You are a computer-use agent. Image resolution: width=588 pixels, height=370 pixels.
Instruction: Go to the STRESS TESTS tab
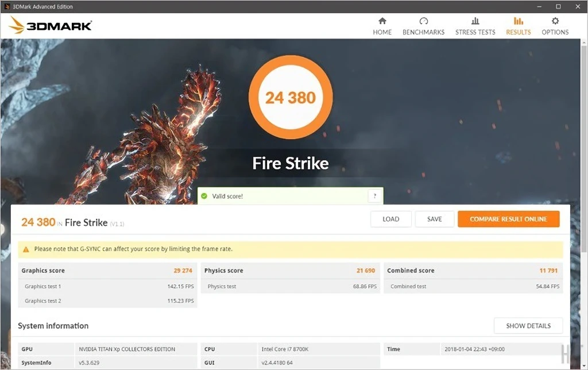(x=475, y=26)
